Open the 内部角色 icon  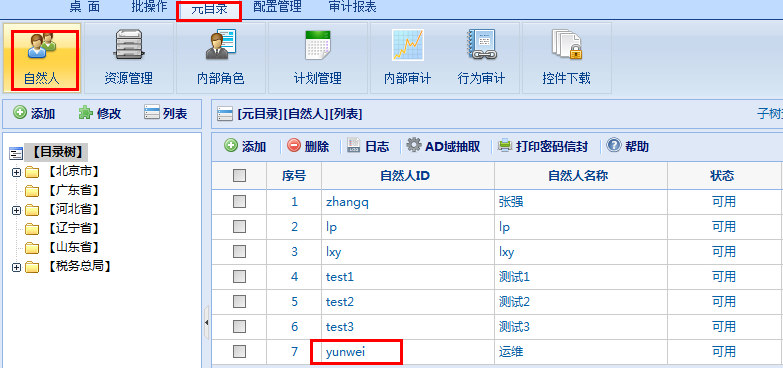221,45
